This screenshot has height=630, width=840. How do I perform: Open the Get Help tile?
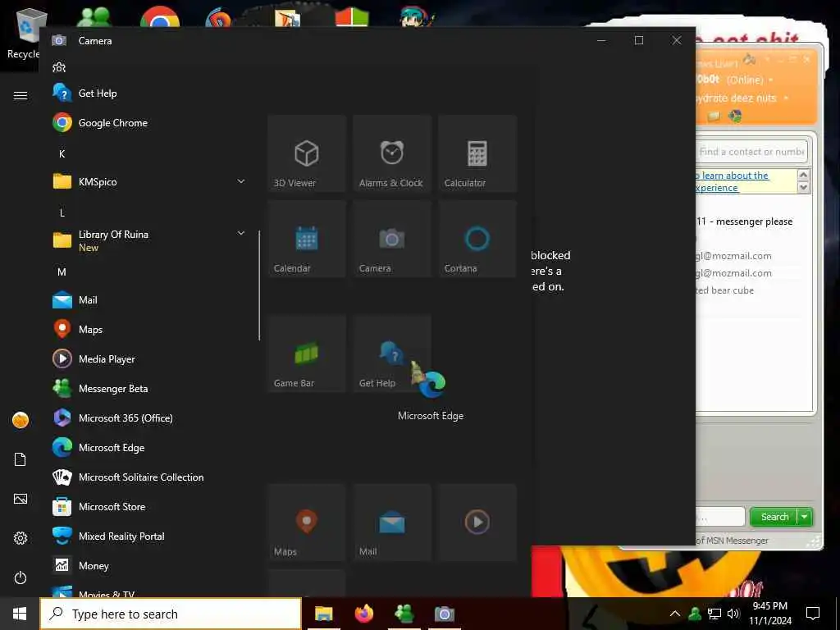pos(392,354)
